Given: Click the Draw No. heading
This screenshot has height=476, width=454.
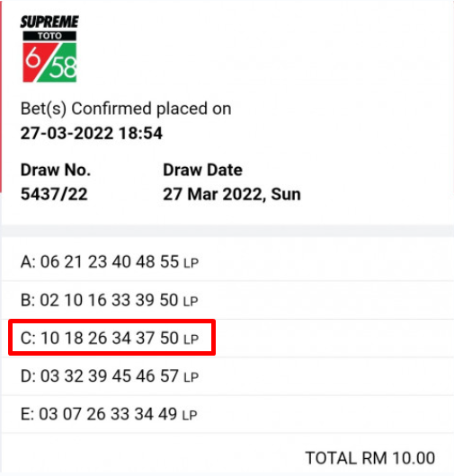Looking at the screenshot, I should (56, 170).
